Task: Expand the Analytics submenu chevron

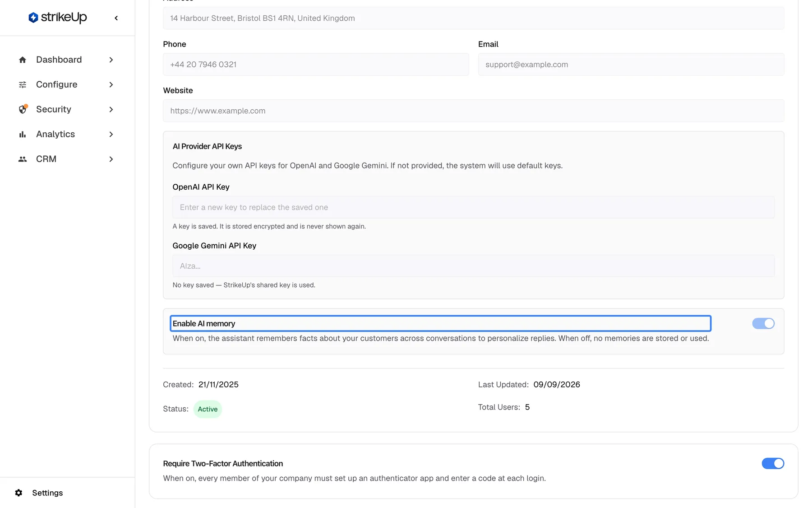Action: pyautogui.click(x=111, y=134)
